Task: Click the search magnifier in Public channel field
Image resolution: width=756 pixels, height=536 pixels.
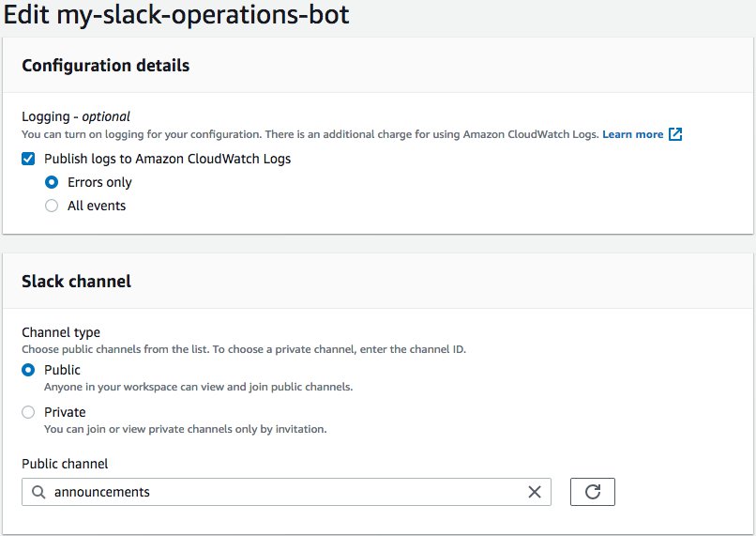Action: [38, 492]
